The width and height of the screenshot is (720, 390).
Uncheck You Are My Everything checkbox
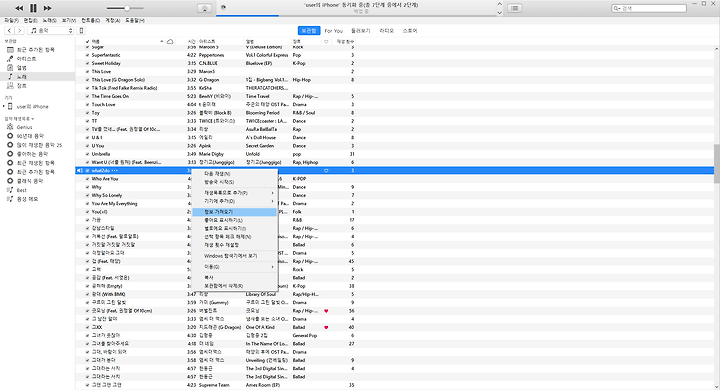click(87, 203)
